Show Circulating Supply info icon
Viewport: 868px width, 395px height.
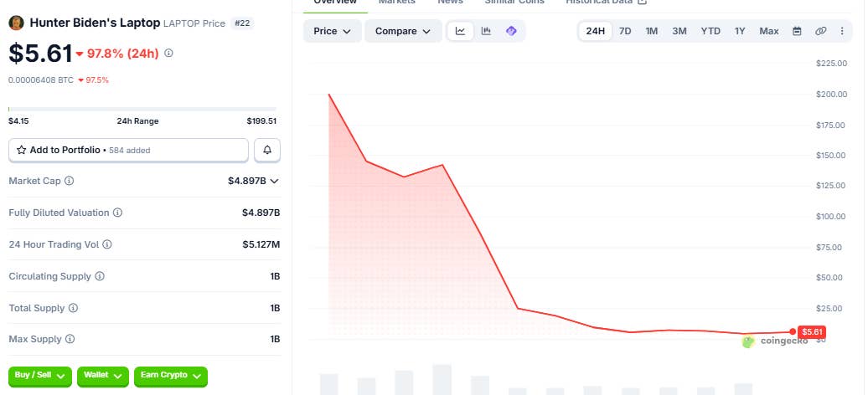coord(100,276)
